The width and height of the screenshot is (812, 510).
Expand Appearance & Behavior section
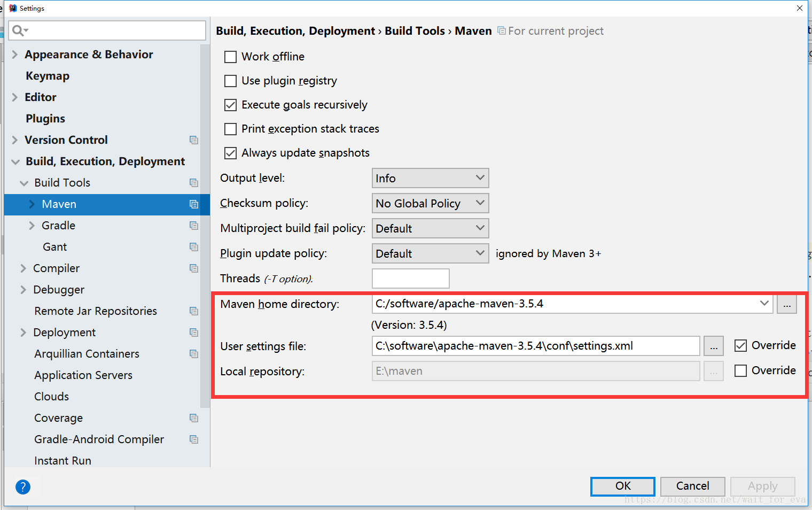[14, 55]
